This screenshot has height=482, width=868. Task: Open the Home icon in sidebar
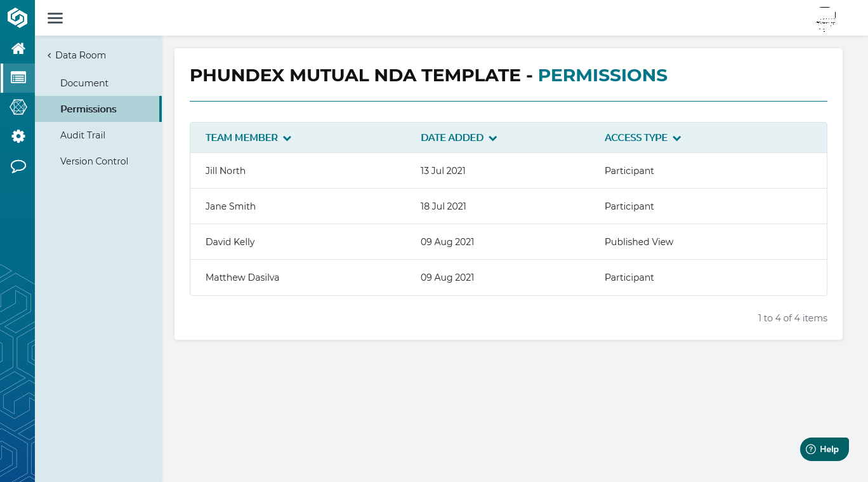tap(18, 48)
